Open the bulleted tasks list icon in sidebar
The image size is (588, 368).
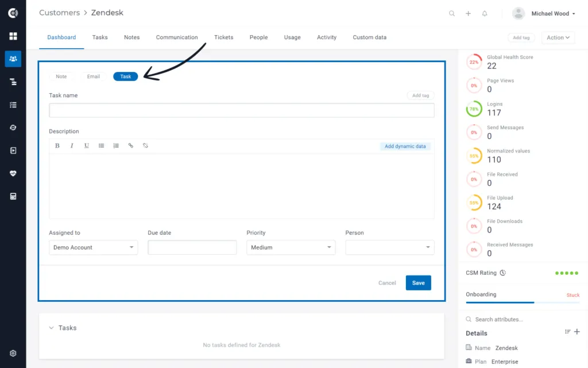click(13, 105)
